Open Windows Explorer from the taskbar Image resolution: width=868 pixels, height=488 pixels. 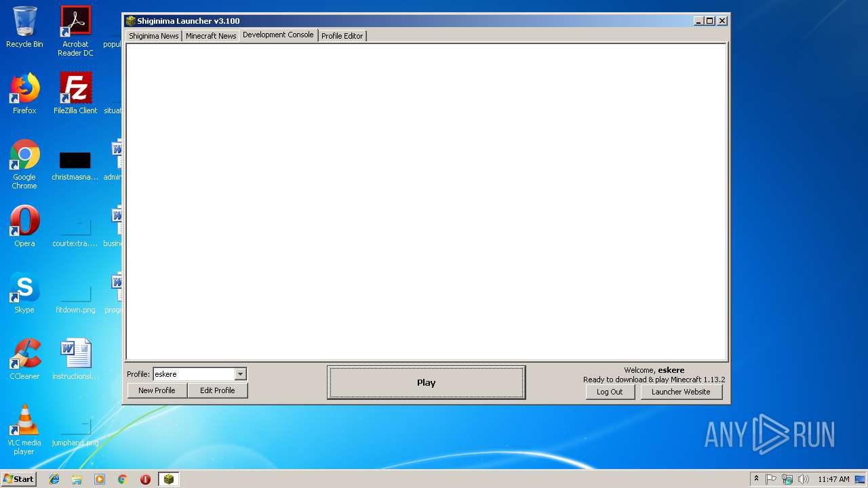77,479
